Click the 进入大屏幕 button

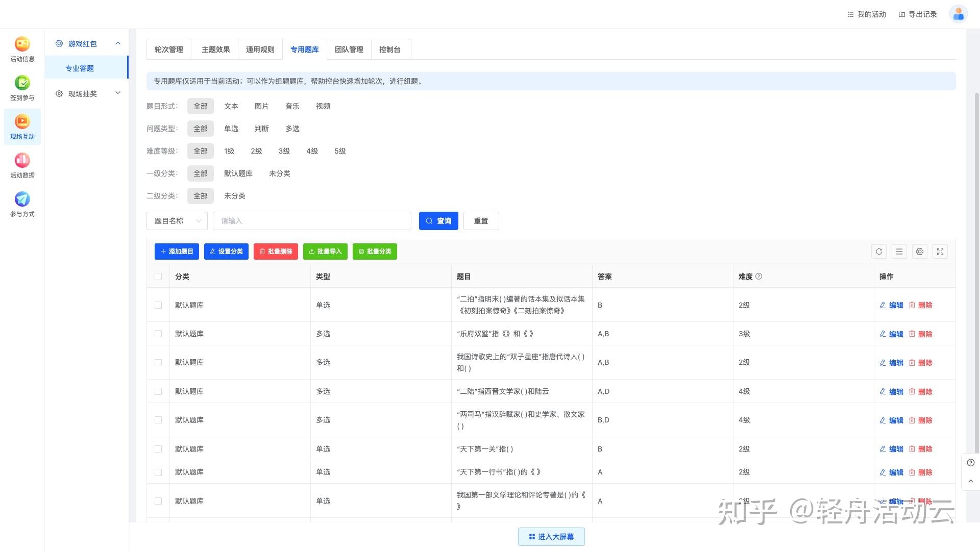tap(551, 537)
